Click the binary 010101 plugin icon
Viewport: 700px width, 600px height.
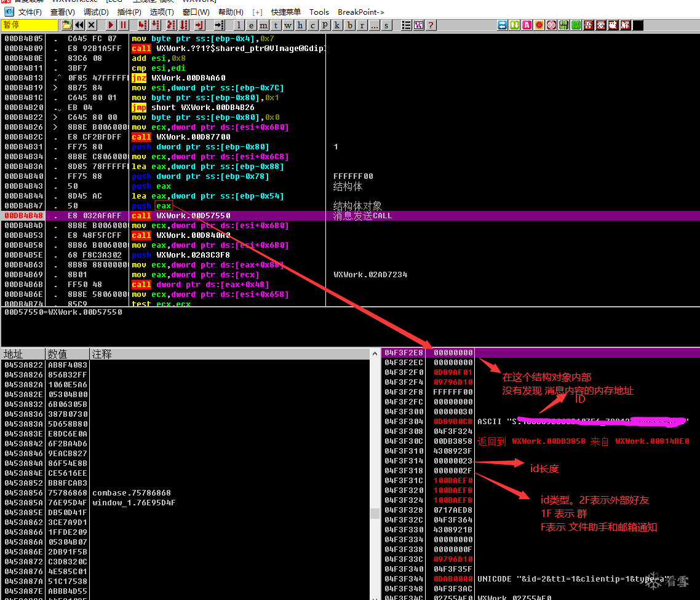point(564,25)
